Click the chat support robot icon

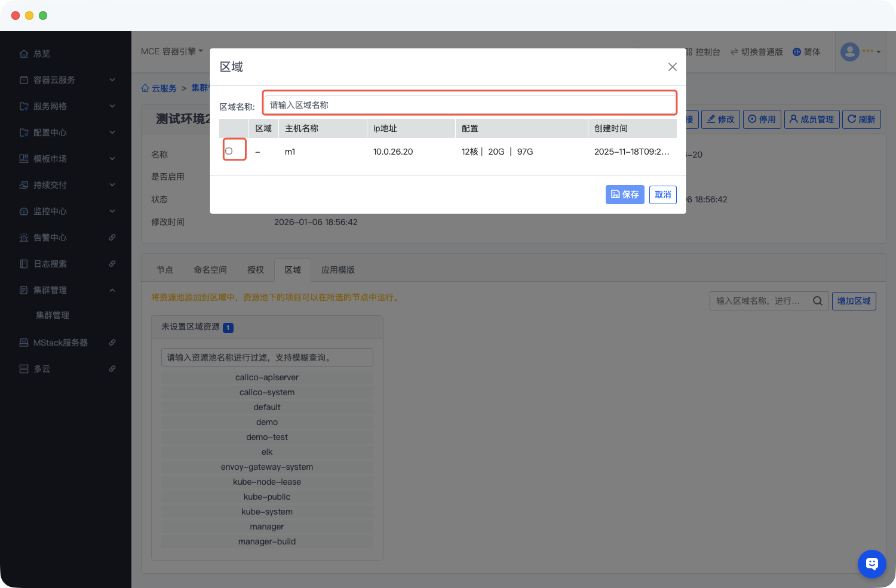pos(872,564)
